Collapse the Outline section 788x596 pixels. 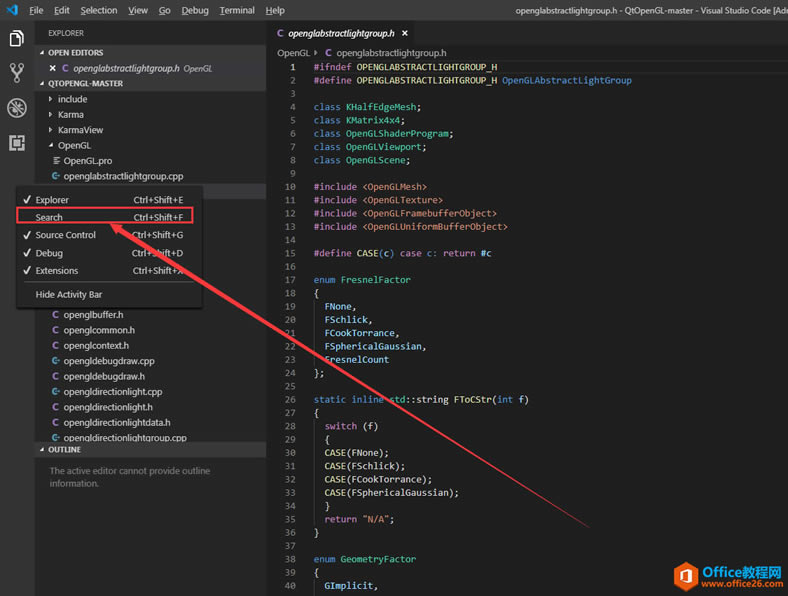pyautogui.click(x=42, y=449)
